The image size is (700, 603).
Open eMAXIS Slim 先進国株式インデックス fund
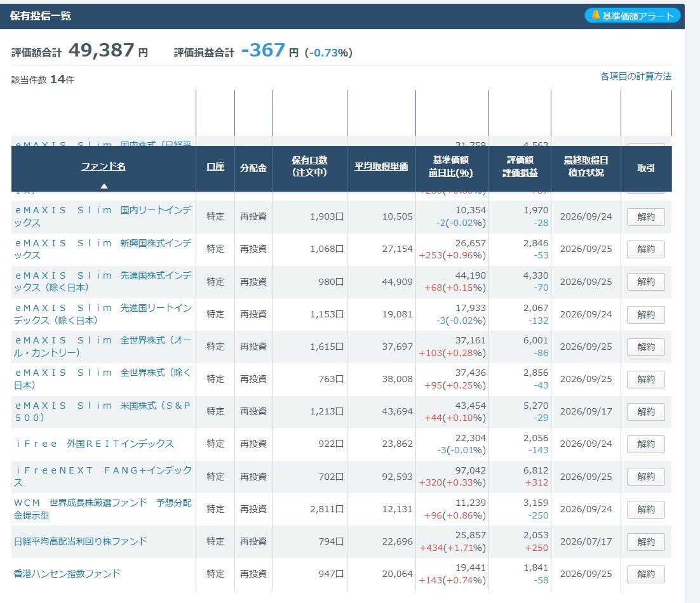pyautogui.click(x=103, y=281)
